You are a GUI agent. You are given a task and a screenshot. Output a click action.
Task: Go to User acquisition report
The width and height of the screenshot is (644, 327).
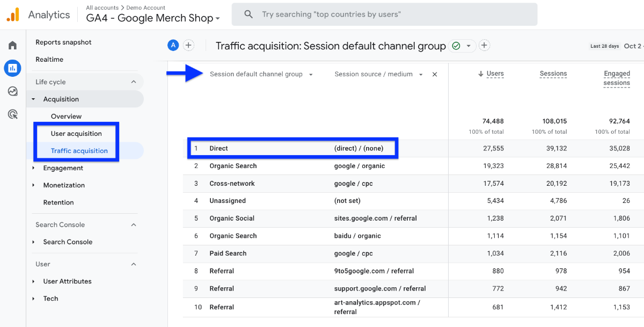pos(76,134)
